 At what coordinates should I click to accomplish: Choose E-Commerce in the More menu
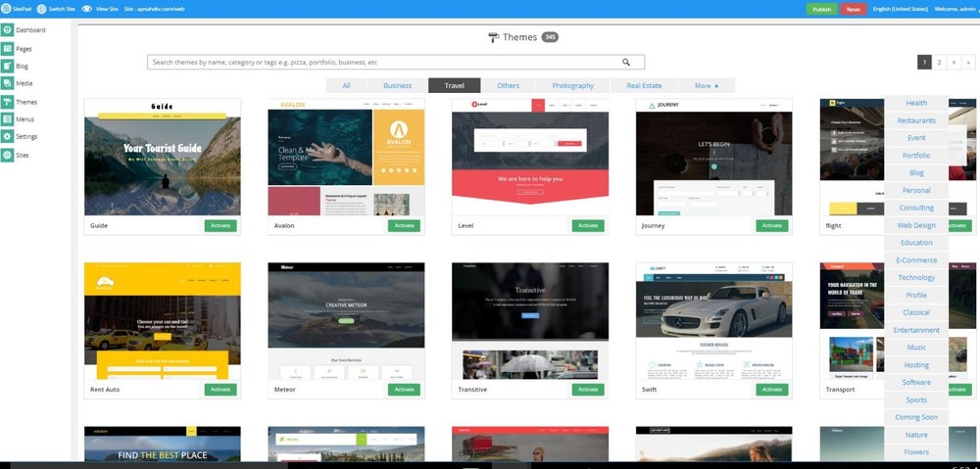(916, 260)
